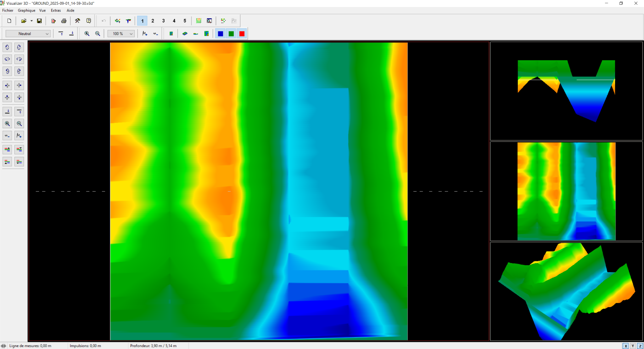Viewport: 644px width, 349px height.
Task: Click the print icon in toolbar
Action: [x=64, y=21]
